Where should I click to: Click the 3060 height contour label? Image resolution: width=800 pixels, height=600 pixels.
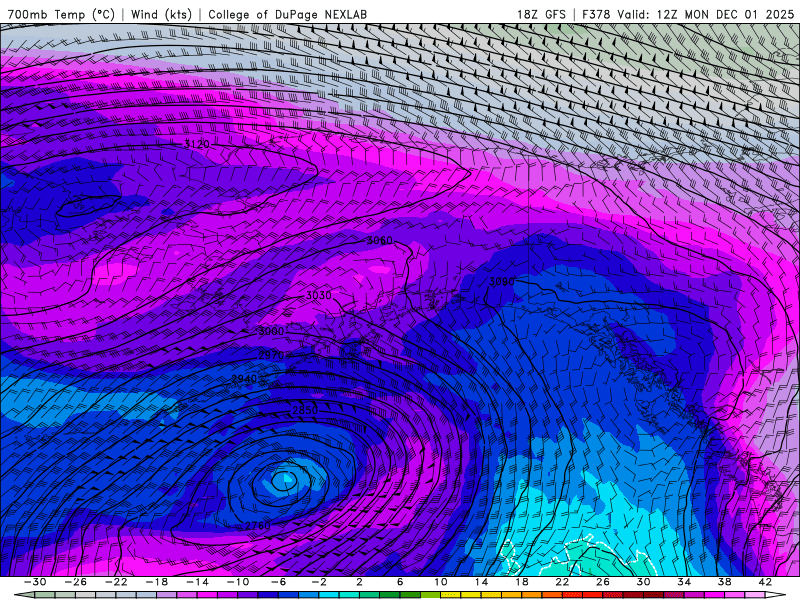[x=380, y=240]
